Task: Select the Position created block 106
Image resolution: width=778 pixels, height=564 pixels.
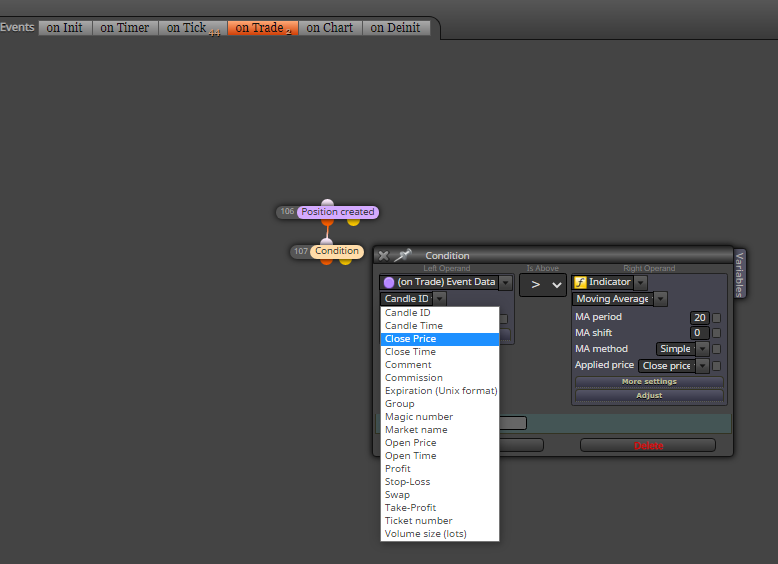Action: pos(338,212)
